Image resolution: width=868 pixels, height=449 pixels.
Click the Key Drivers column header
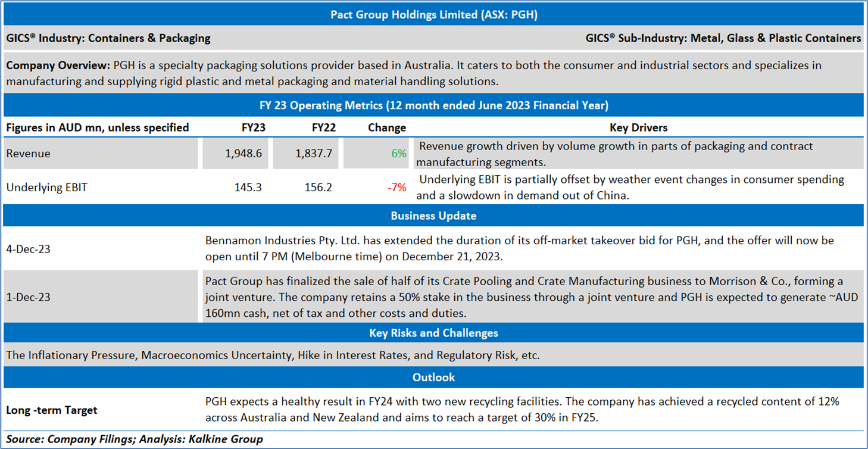pos(638,127)
